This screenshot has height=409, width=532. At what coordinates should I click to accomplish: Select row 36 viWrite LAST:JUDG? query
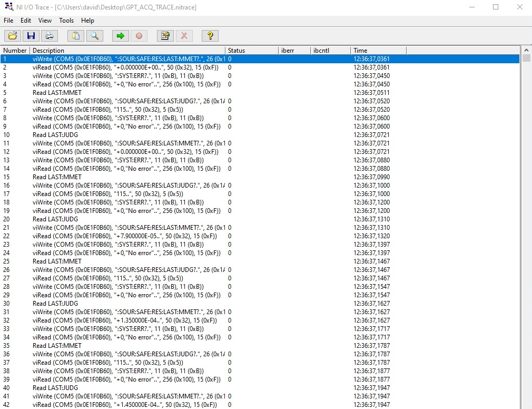point(260,354)
